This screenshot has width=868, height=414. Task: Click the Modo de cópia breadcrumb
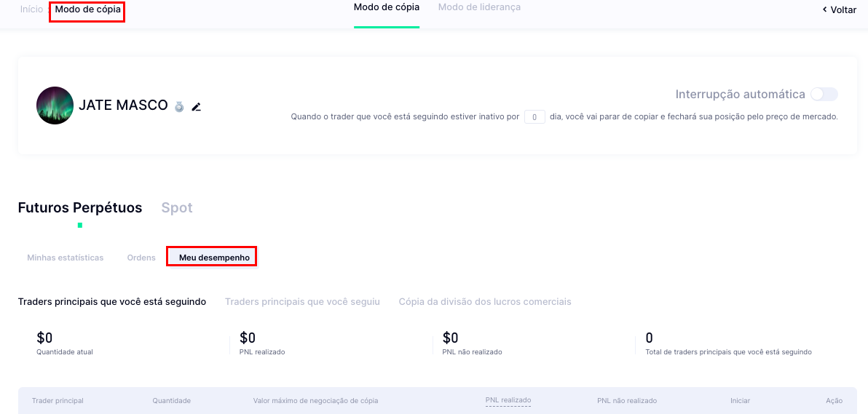(88, 9)
